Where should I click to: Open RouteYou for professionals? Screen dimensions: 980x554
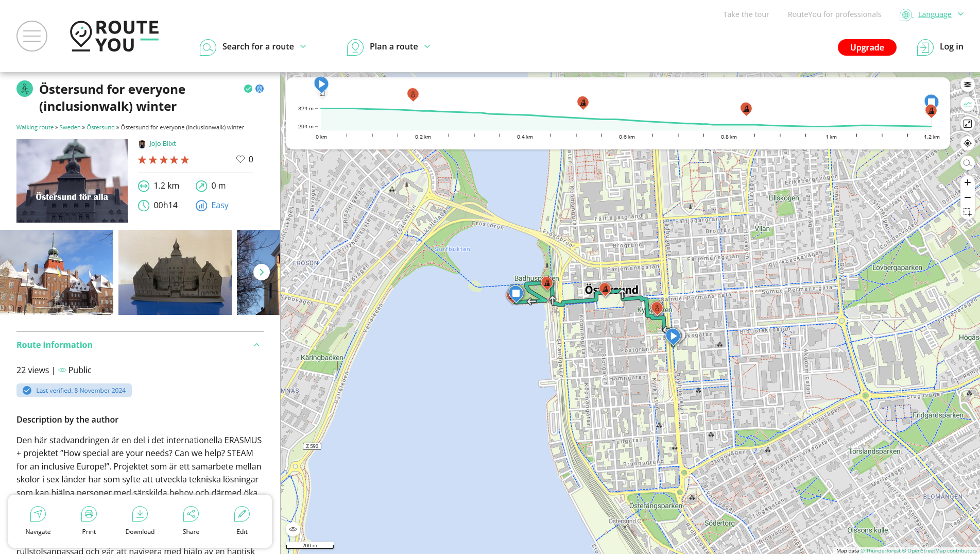tap(834, 14)
